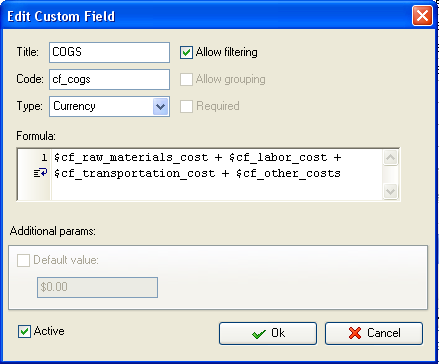The image size is (439, 364).
Task: Click the disabled Allow grouping checkbox
Action: 186,79
